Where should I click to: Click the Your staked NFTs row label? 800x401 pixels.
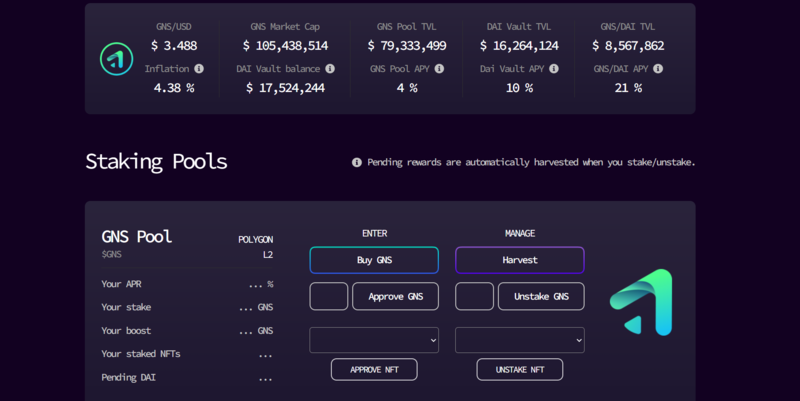[x=141, y=354]
